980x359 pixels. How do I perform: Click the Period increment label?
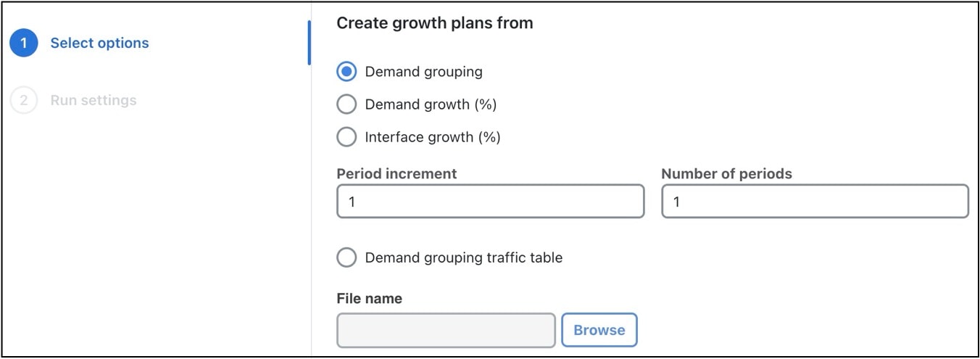click(x=396, y=174)
